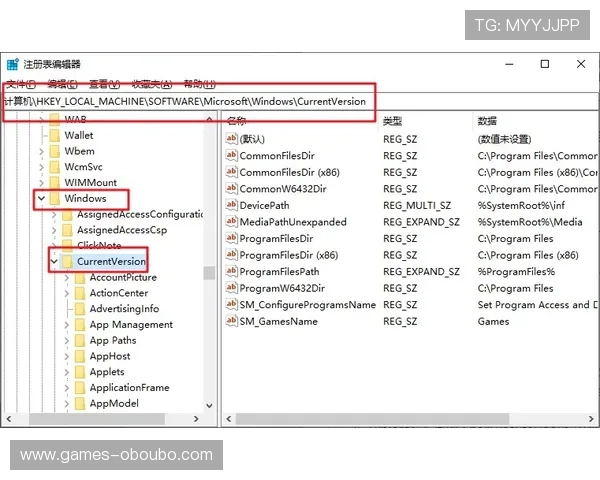Expand the App Paths key

66,340
